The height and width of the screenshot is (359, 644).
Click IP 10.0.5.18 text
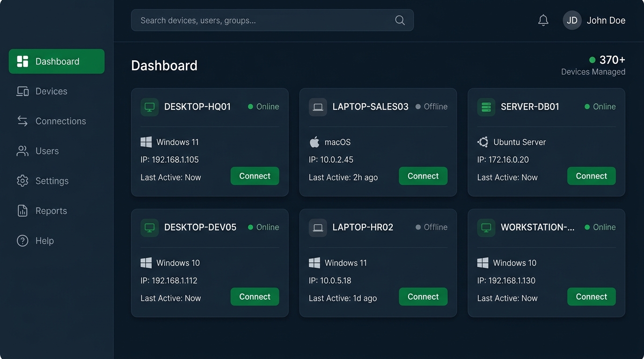pyautogui.click(x=330, y=281)
